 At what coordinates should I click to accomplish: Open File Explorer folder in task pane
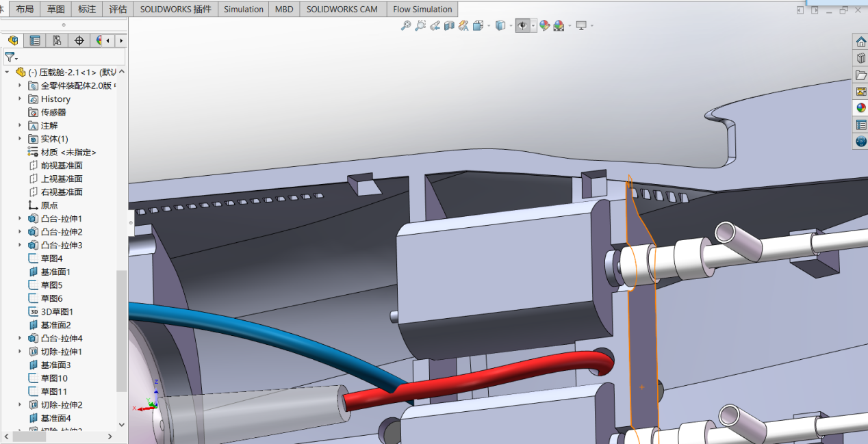tap(860, 75)
